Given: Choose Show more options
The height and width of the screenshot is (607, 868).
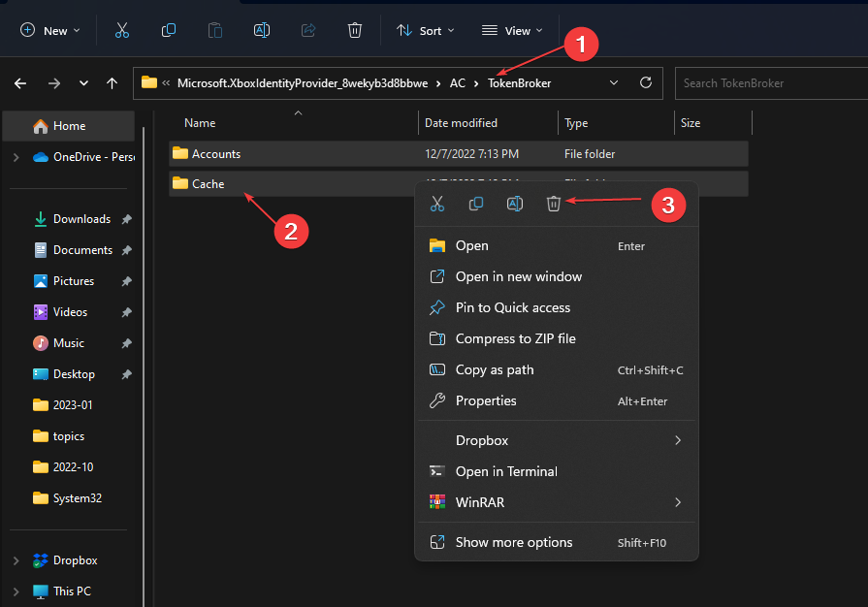Looking at the screenshot, I should click(557, 542).
